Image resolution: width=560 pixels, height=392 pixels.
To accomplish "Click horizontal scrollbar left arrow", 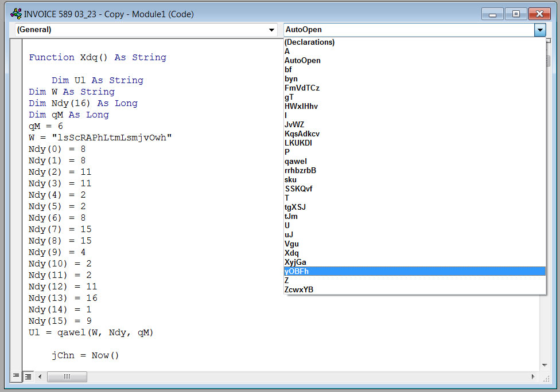I will pyautogui.click(x=40, y=377).
